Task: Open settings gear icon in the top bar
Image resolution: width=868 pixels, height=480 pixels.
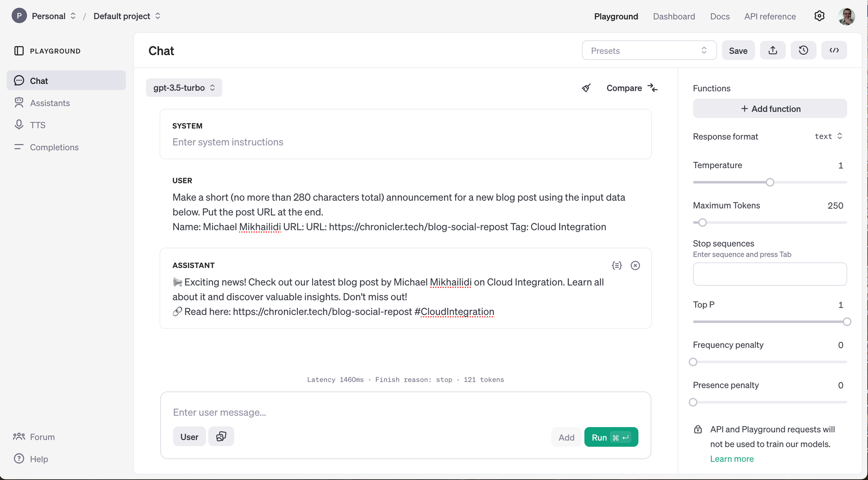Action: point(819,16)
